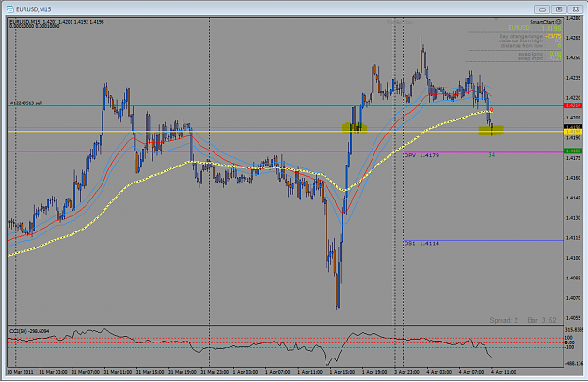
Task: Click the 'EURUSD,M15' window title text
Action: click(34, 9)
